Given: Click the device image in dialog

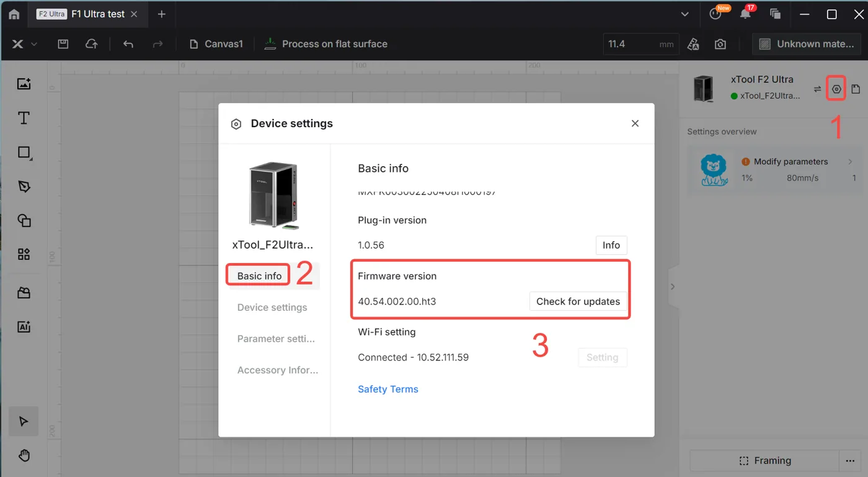Looking at the screenshot, I should pos(273,195).
